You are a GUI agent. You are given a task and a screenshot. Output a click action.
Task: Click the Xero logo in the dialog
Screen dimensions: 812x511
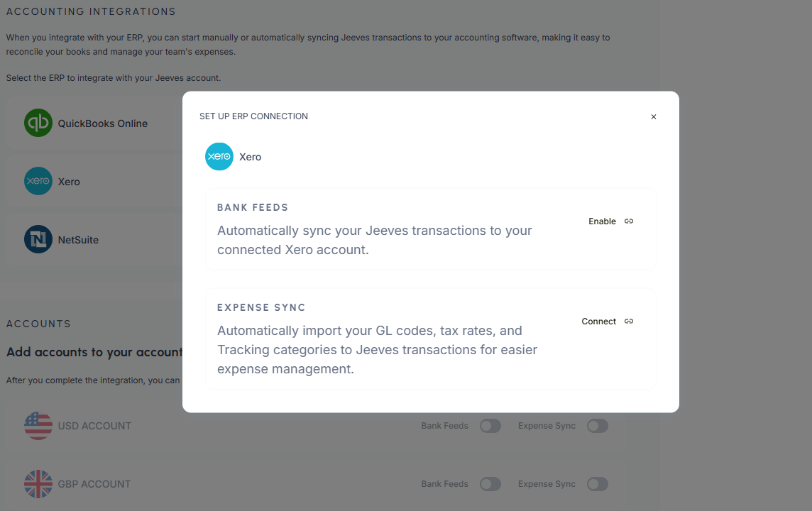219,157
